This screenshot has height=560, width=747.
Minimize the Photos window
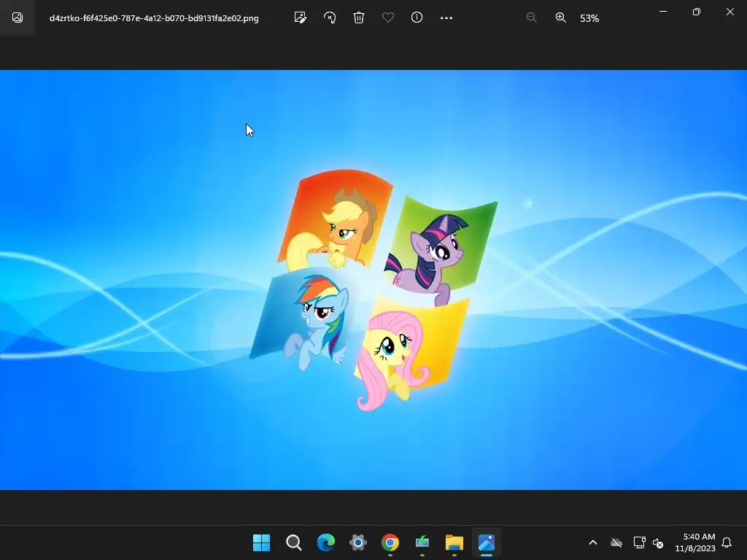662,12
